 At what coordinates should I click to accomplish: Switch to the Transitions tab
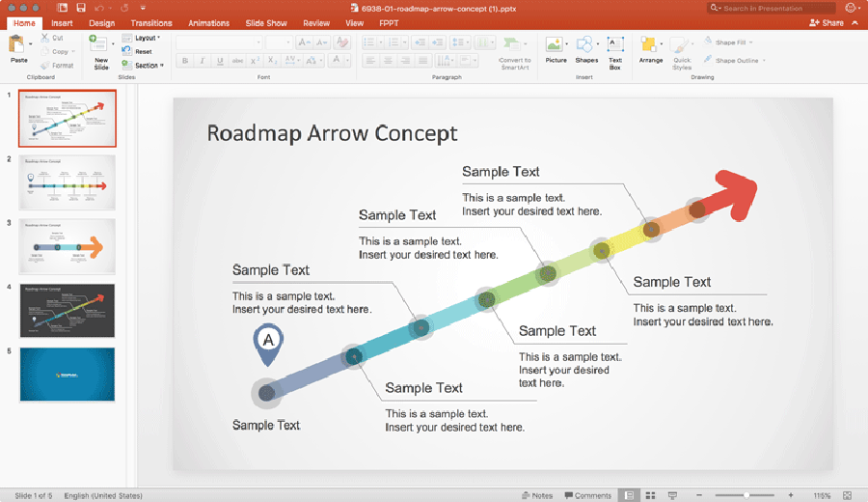point(151,23)
